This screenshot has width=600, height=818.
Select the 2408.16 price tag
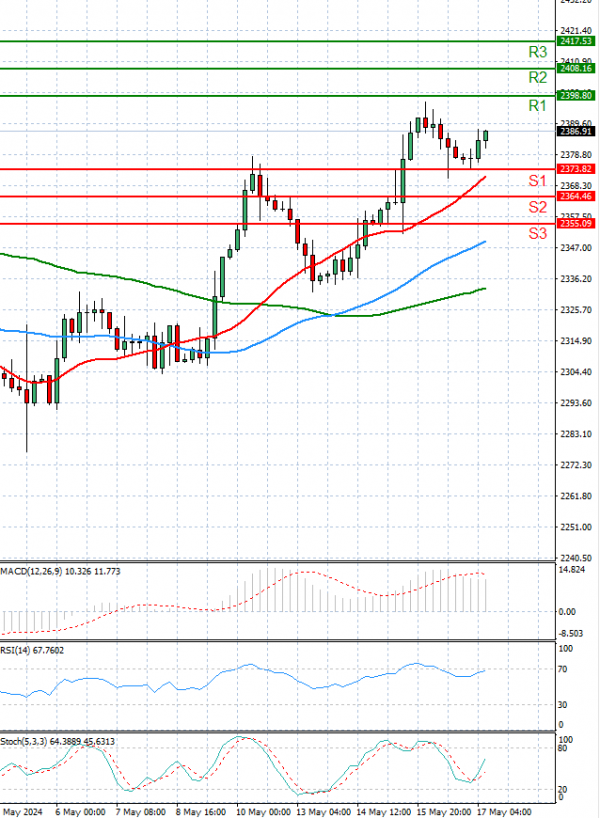[x=576, y=68]
